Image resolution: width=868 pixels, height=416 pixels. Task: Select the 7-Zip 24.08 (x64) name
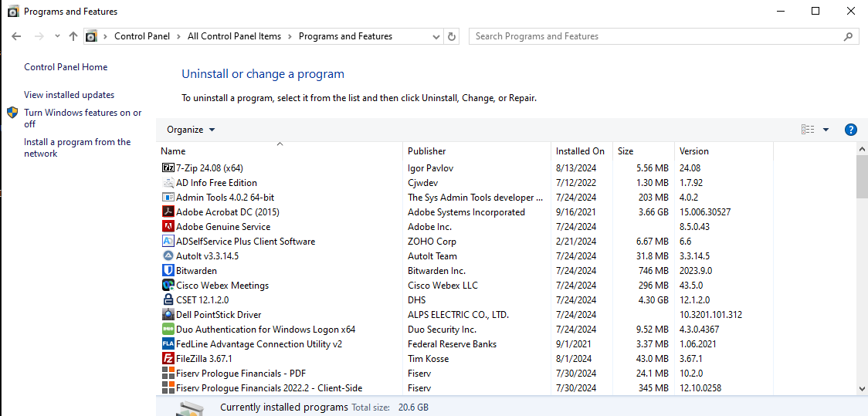(210, 168)
